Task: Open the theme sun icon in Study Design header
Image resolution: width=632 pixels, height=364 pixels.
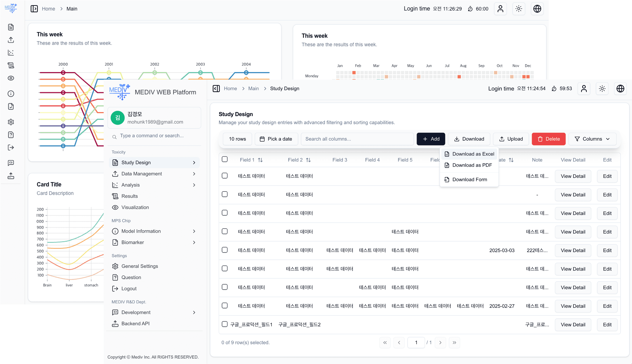Action: coord(602,89)
